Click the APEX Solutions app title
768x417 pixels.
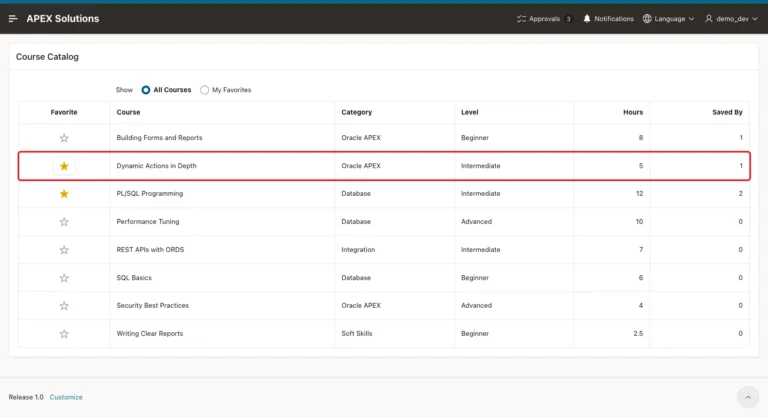(x=63, y=19)
